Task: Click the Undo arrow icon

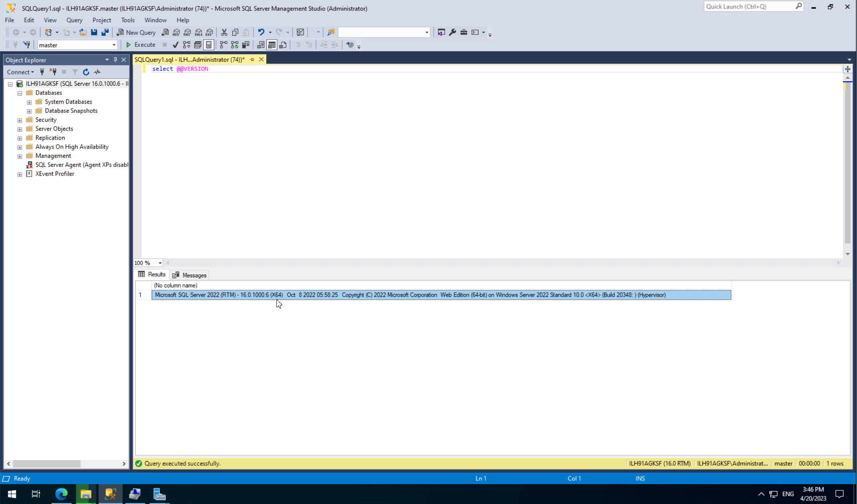Action: click(x=261, y=32)
